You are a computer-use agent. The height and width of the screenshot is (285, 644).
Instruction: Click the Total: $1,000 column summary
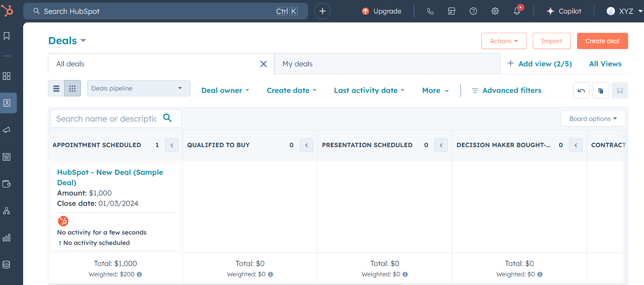[x=116, y=264]
